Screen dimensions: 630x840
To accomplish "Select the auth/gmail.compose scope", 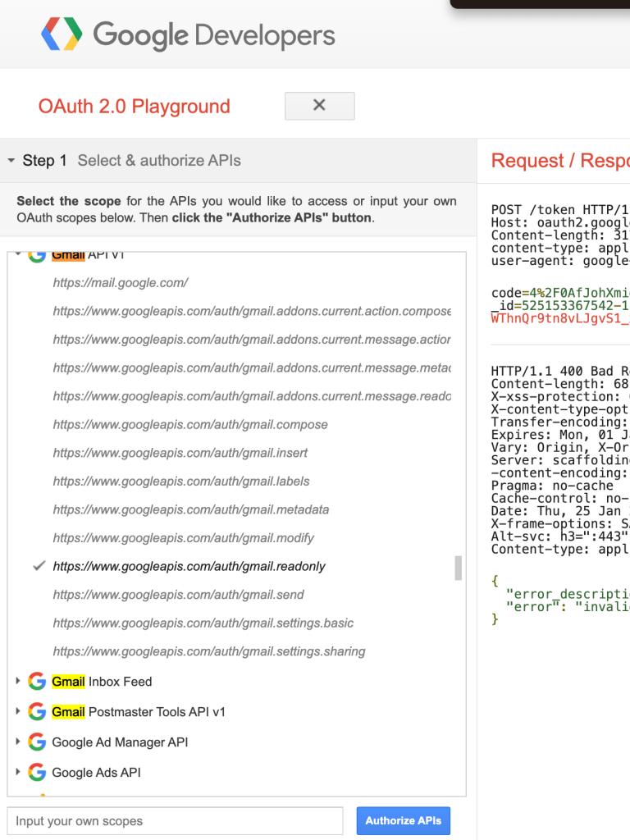I will tap(190, 425).
